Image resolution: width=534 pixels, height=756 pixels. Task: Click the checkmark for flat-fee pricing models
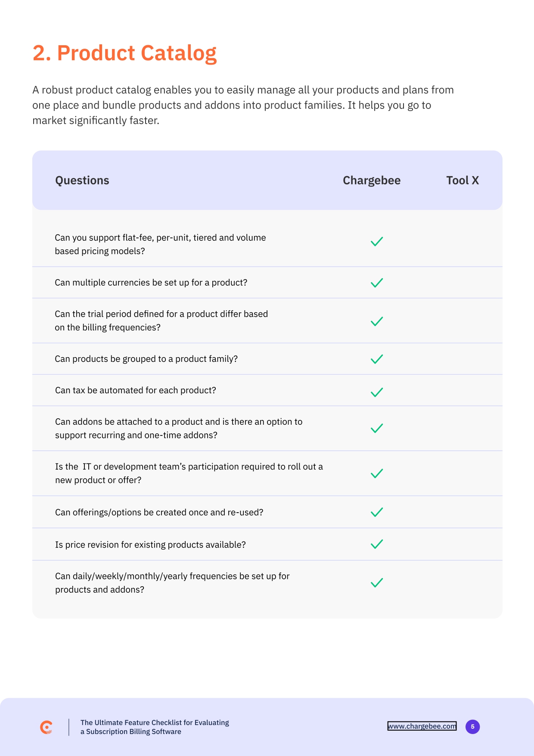coord(377,242)
